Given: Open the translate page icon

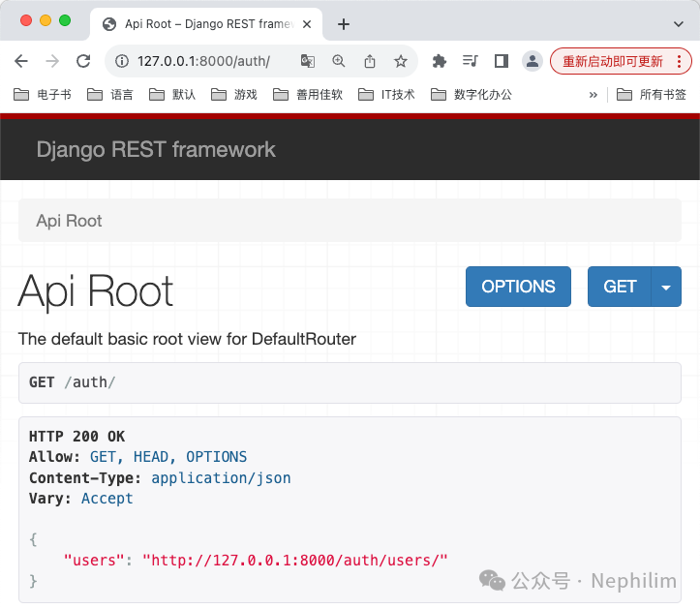Looking at the screenshot, I should [x=308, y=61].
